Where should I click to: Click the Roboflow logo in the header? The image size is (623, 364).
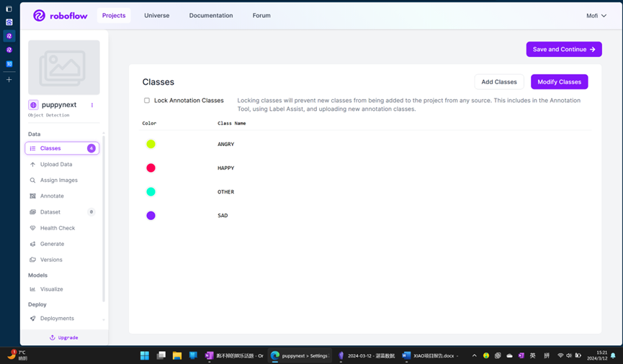tap(60, 16)
